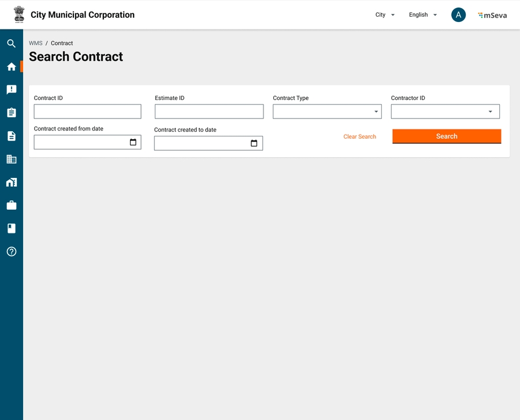
Task: Expand the Contract Type dropdown
Action: coord(376,111)
